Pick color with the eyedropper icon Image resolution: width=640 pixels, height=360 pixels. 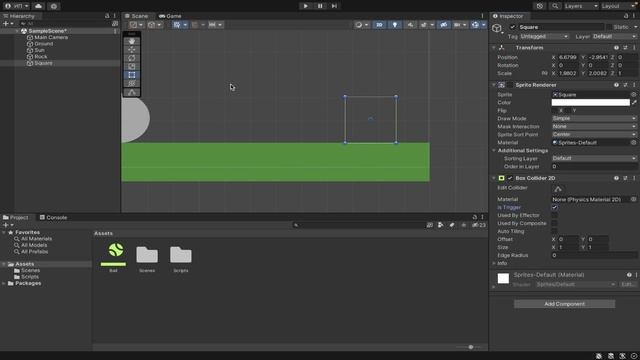point(634,102)
